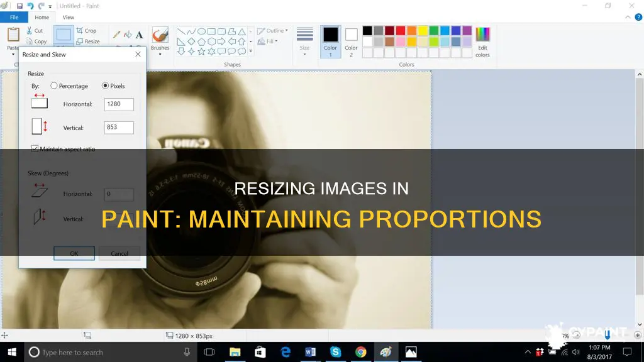Image resolution: width=644 pixels, height=362 pixels.
Task: Click the Save icon in title bar
Action: coord(19,6)
